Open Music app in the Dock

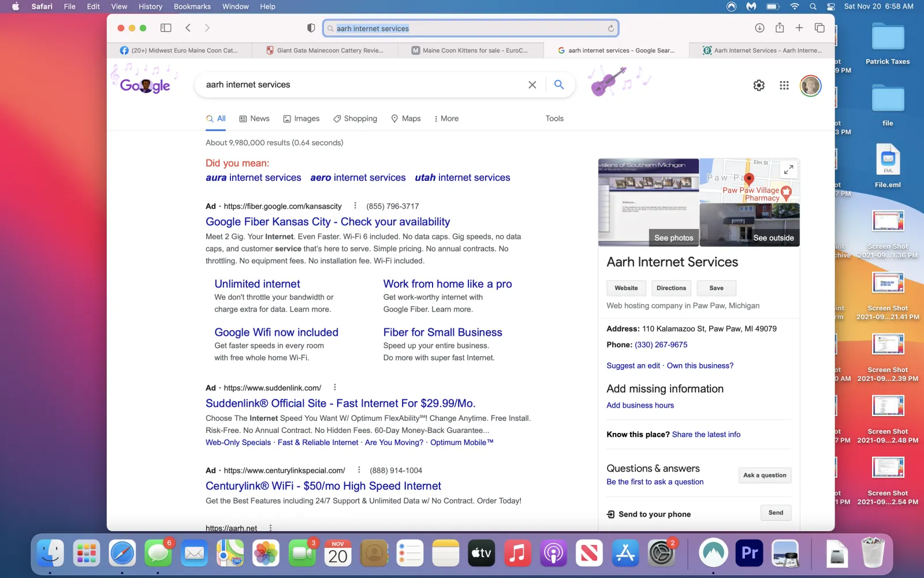click(x=517, y=553)
